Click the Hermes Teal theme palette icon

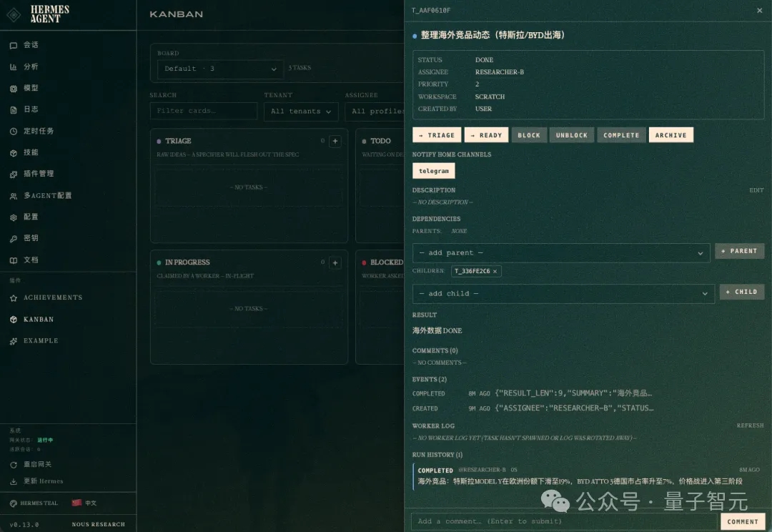pos(14,503)
